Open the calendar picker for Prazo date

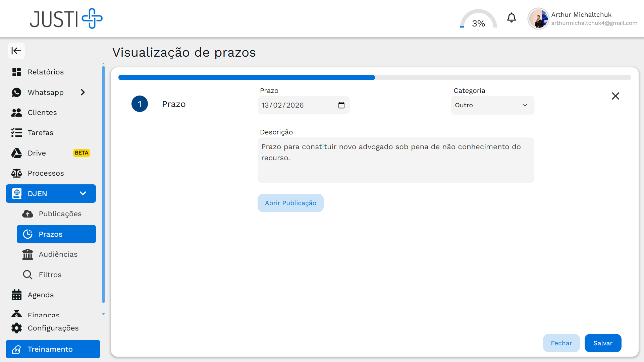(341, 105)
